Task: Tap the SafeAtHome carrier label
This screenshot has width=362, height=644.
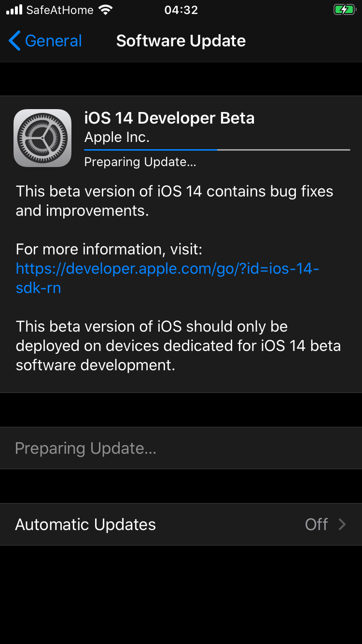Action: pyautogui.click(x=60, y=10)
